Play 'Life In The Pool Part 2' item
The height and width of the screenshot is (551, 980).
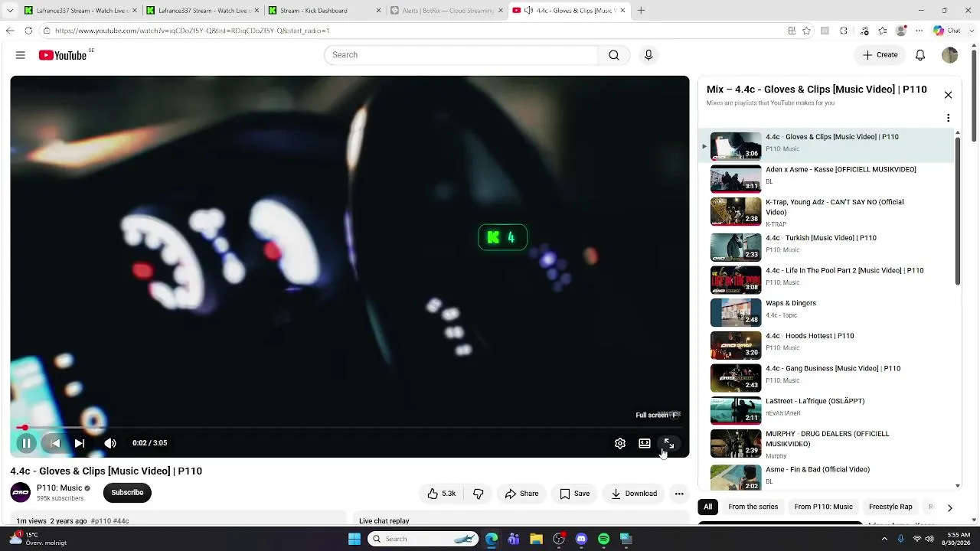tap(826, 280)
